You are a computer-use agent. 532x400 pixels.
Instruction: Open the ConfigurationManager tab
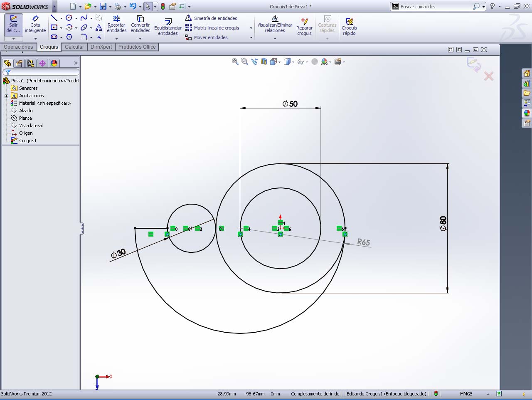(x=31, y=63)
